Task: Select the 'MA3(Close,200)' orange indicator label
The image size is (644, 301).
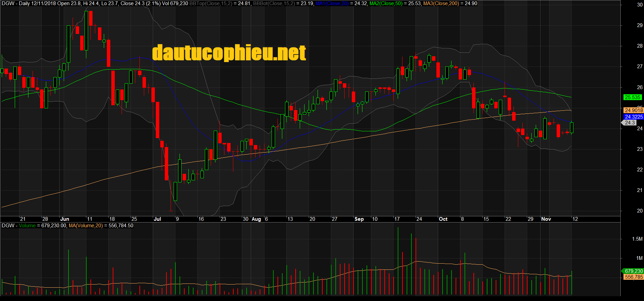Action: [441, 3]
